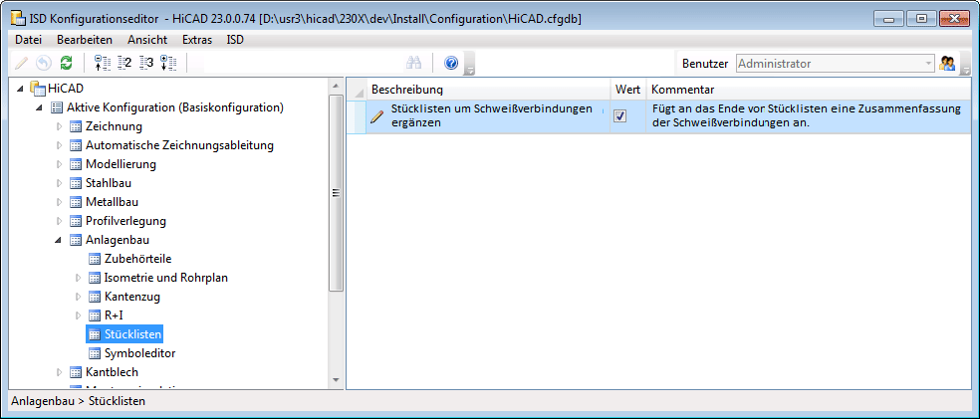Expand tree to level 3 icon
980x419 pixels.
tap(146, 63)
